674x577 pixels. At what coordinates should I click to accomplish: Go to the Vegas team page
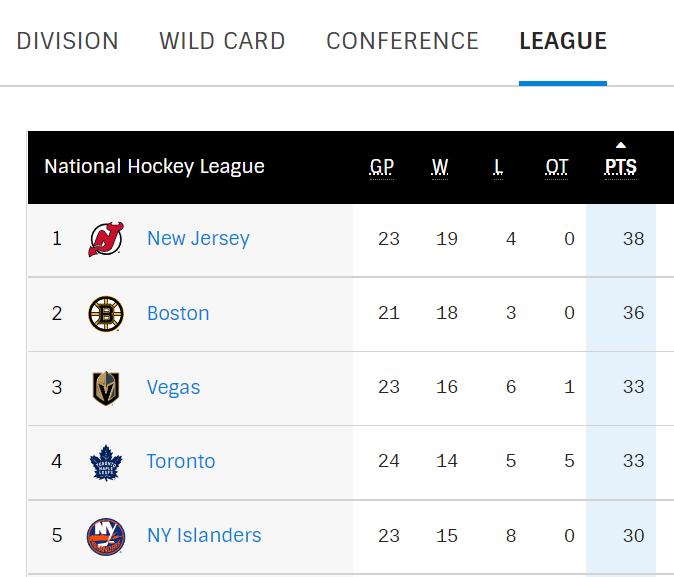(173, 388)
